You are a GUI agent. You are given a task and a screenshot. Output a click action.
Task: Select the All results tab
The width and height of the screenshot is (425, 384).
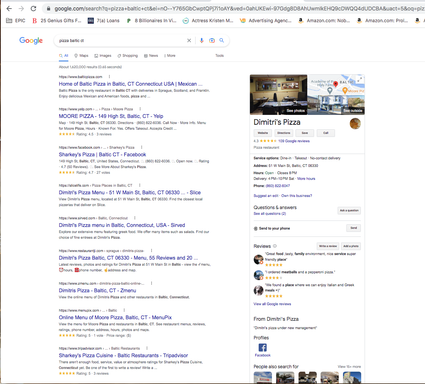coord(64,56)
